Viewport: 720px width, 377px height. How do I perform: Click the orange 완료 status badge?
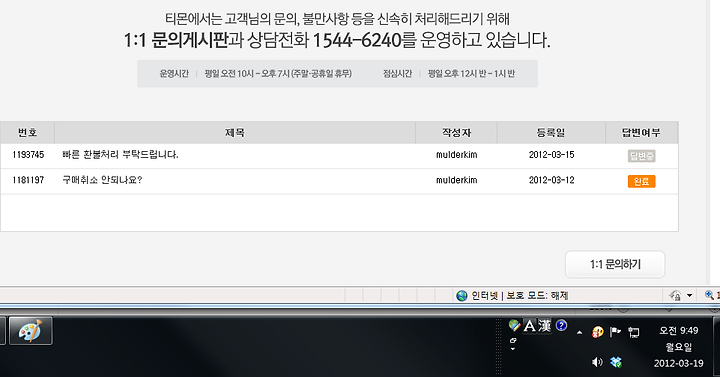641,181
